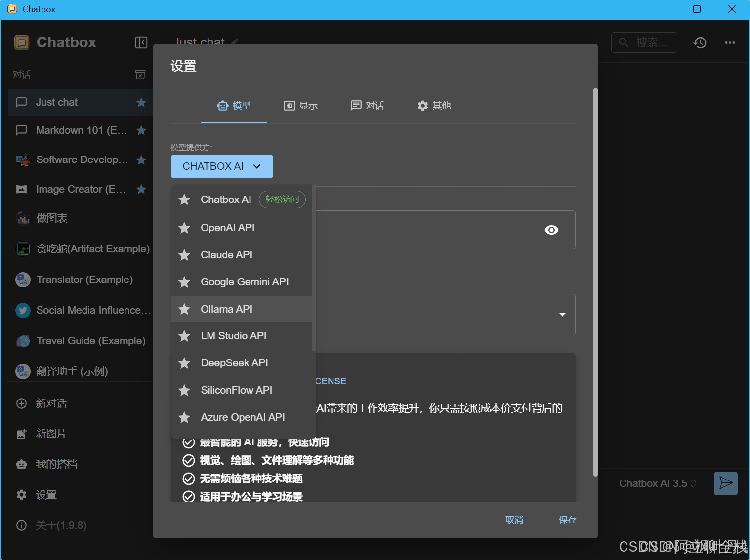Click the provider list scrollbar
The image size is (750, 560).
pyautogui.click(x=314, y=269)
